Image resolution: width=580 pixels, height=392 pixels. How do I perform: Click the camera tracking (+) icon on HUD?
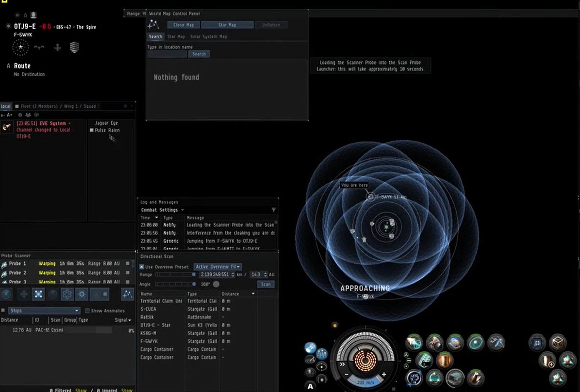click(321, 380)
